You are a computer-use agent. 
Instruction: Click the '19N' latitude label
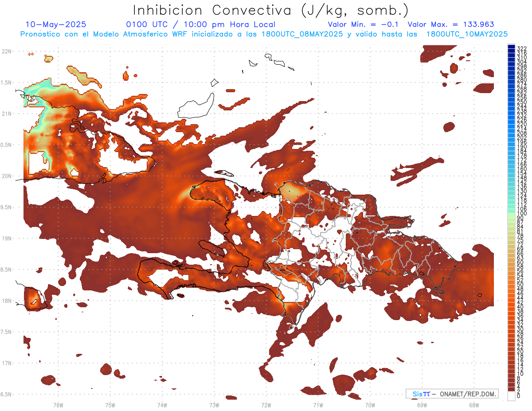pos(7,239)
